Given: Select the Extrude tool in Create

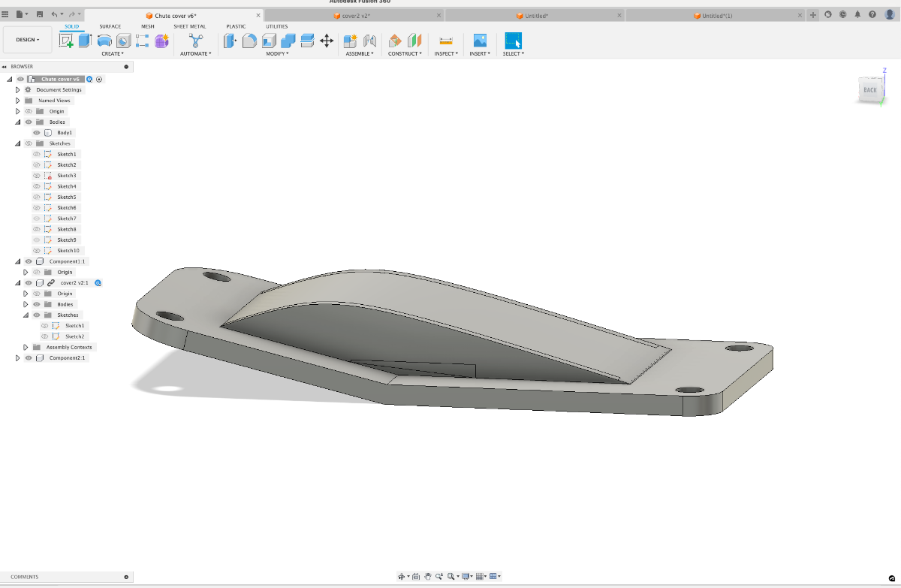Looking at the screenshot, I should click(85, 41).
